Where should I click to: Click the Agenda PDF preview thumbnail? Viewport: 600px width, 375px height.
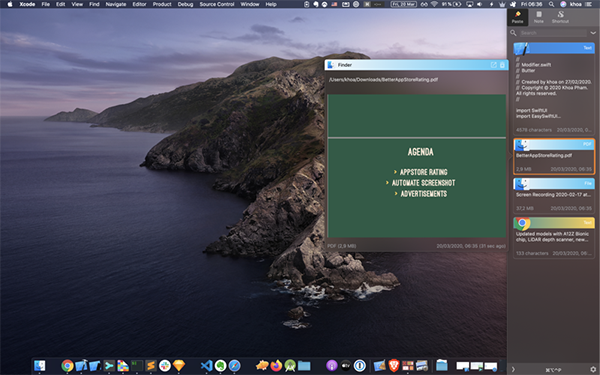[417, 166]
